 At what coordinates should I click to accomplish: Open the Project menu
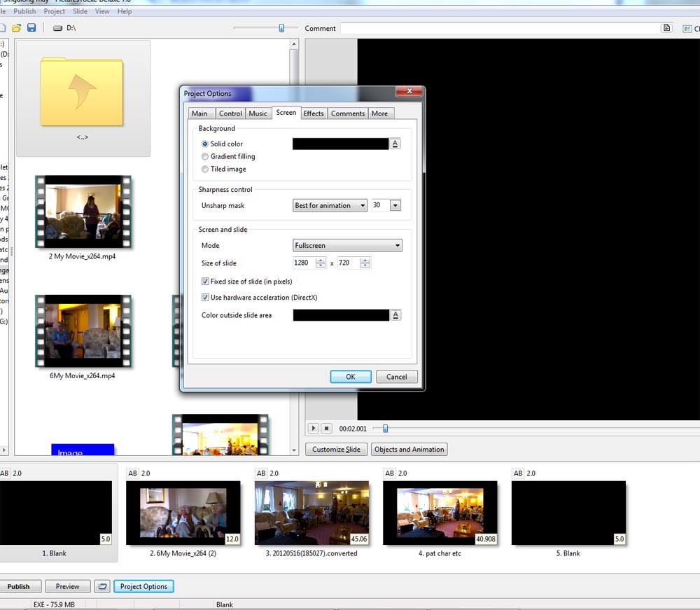tap(54, 11)
